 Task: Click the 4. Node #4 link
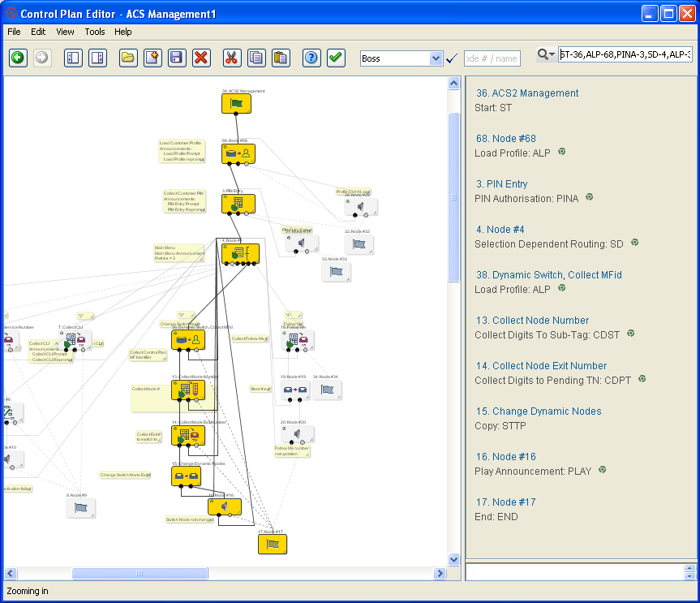click(500, 230)
